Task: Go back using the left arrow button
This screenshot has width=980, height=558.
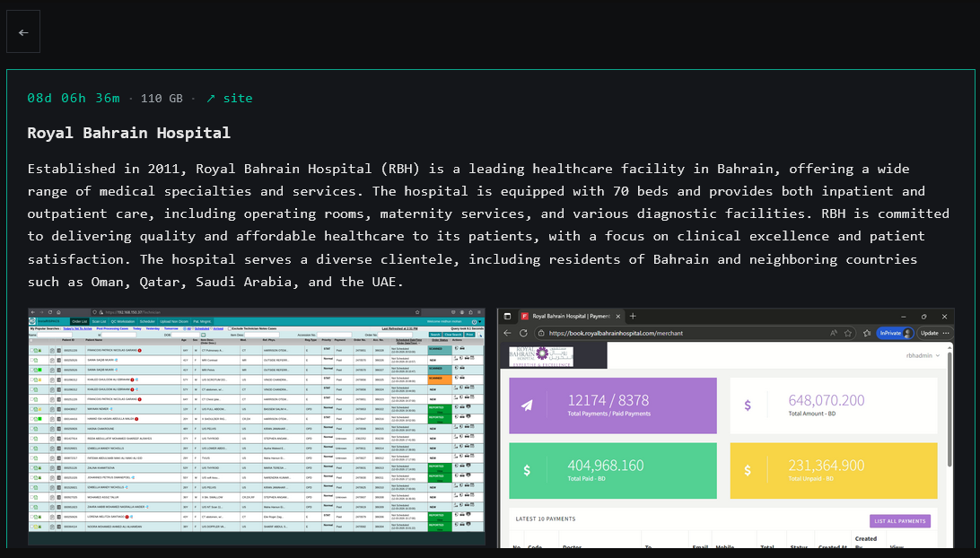Action: [23, 32]
